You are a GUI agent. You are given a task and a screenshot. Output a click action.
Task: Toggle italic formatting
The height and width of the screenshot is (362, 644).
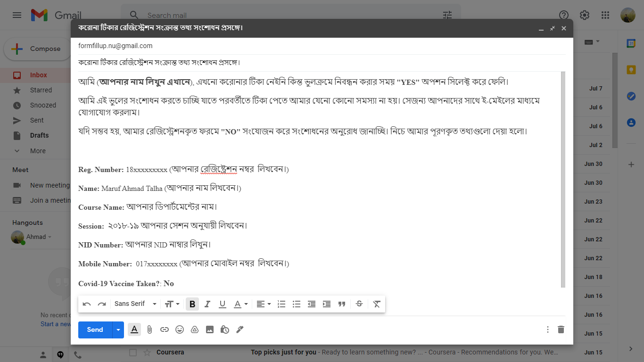tap(207, 304)
